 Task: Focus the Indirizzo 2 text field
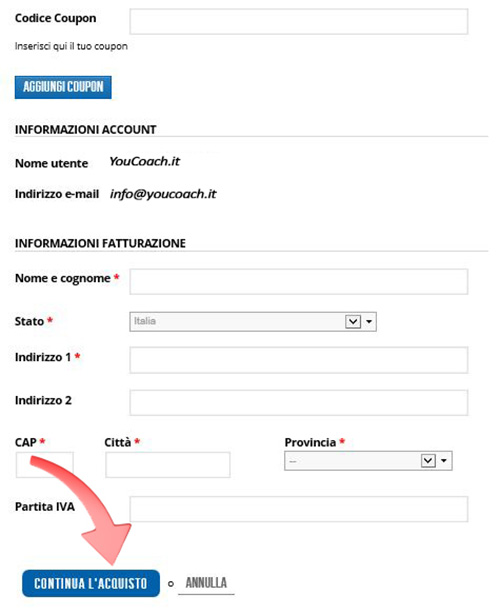coord(299,402)
